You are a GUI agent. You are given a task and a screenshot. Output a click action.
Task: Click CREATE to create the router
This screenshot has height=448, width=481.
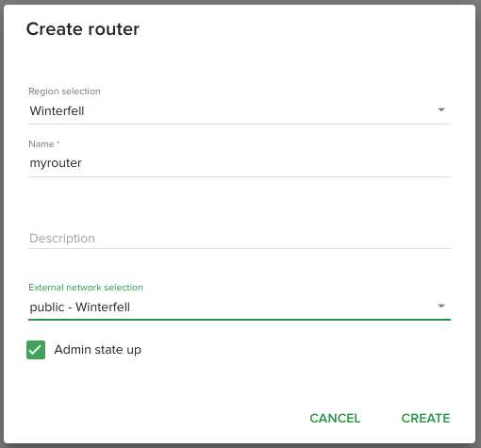pyautogui.click(x=425, y=418)
